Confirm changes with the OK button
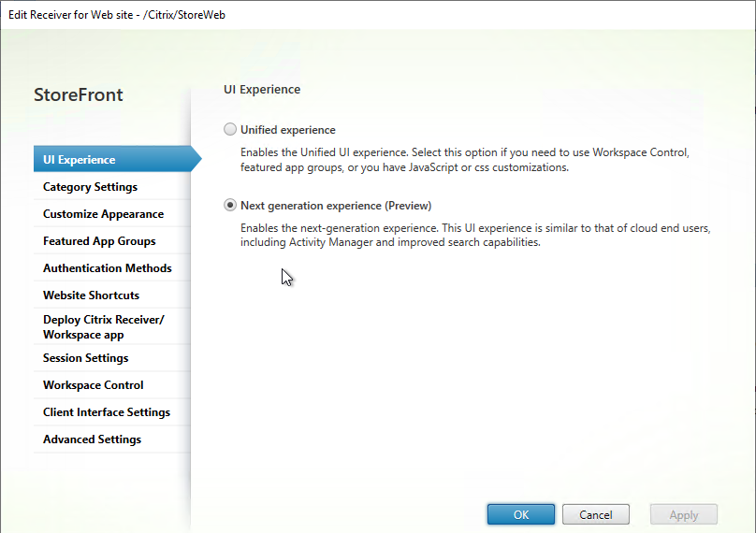The height and width of the screenshot is (533, 756). [521, 514]
